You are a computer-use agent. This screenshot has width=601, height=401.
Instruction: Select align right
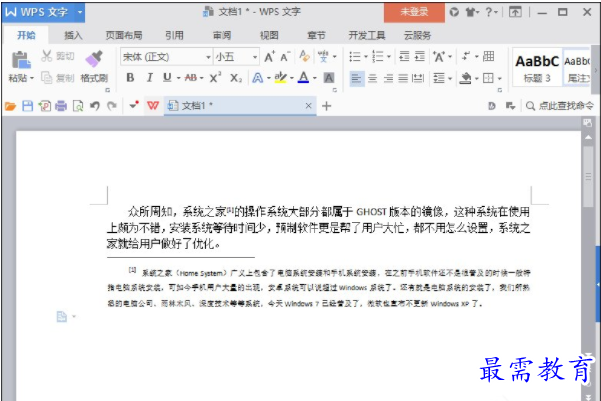point(388,79)
